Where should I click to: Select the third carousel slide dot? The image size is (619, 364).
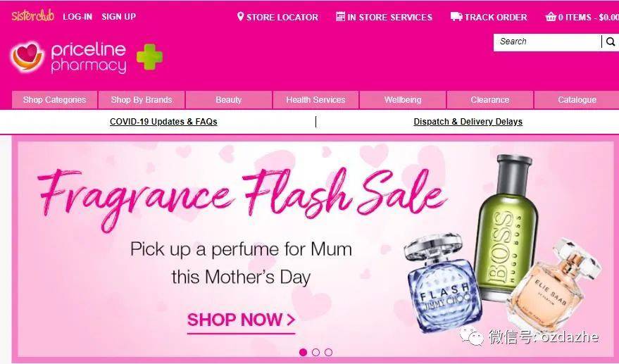(x=328, y=352)
